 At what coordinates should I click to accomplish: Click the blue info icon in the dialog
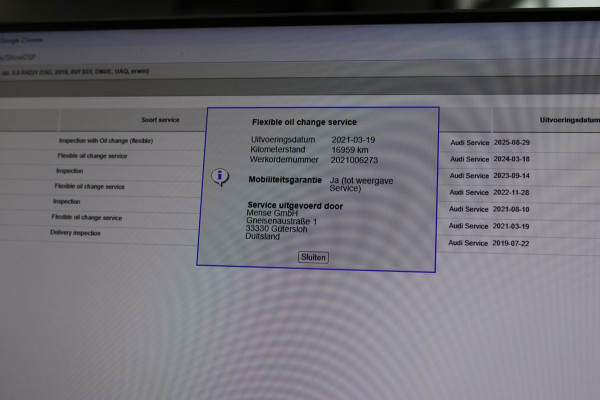pyautogui.click(x=220, y=177)
